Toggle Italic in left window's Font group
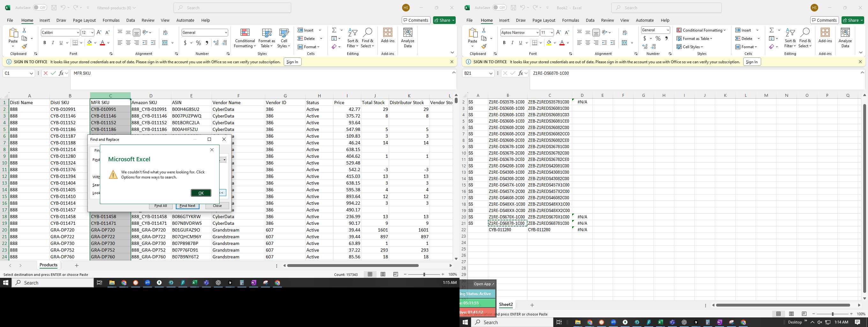The width and height of the screenshot is (868, 327). (x=53, y=43)
